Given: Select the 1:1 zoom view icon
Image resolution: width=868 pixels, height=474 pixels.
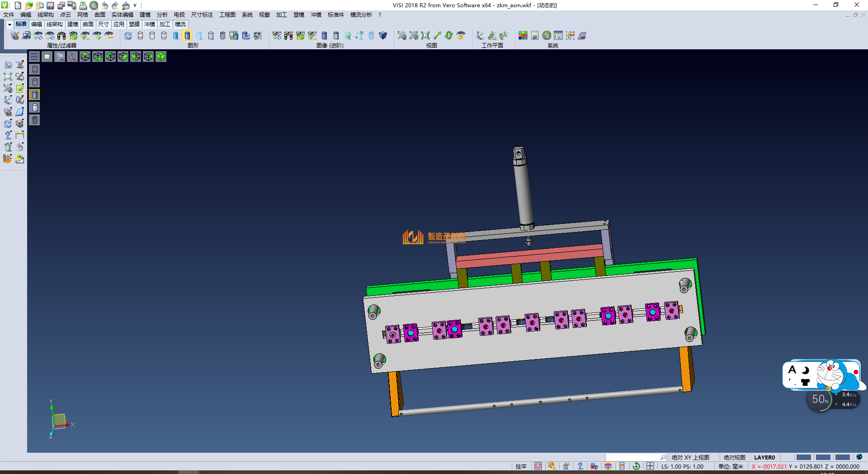Looking at the screenshot, I should point(425,36).
